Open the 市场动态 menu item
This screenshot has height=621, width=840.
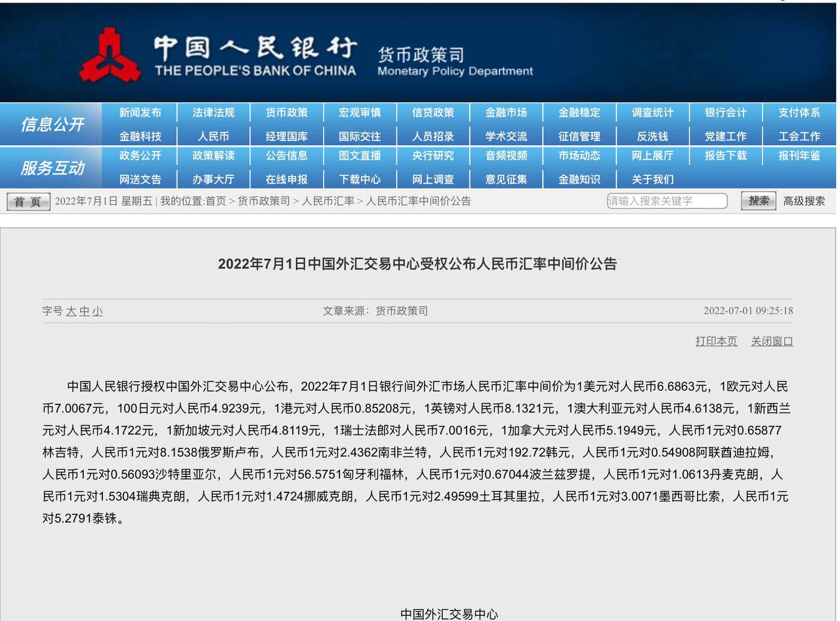[579, 156]
